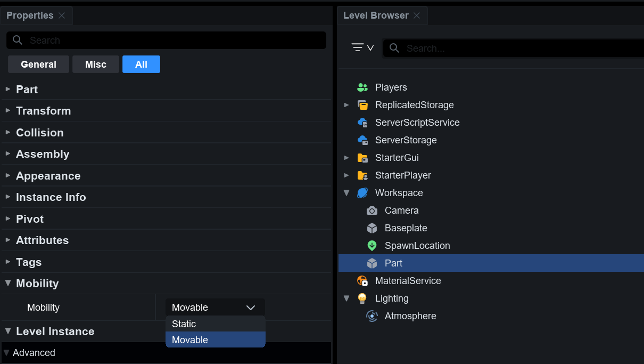
Task: Open the Level Browser filter menu
Action: 362,48
